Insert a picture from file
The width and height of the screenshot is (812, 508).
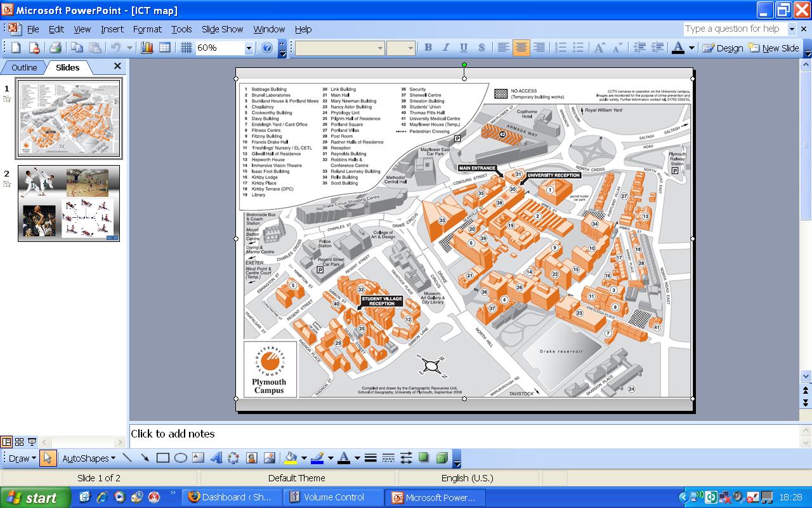[269, 458]
